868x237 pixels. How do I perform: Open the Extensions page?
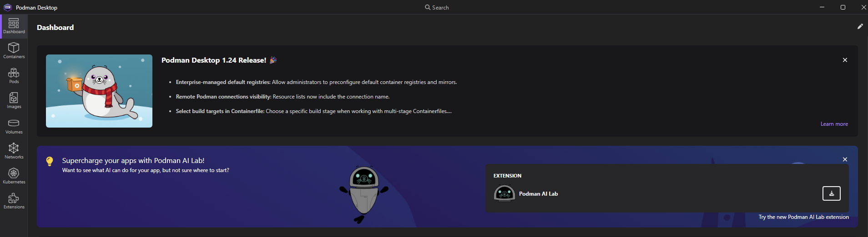pyautogui.click(x=14, y=201)
